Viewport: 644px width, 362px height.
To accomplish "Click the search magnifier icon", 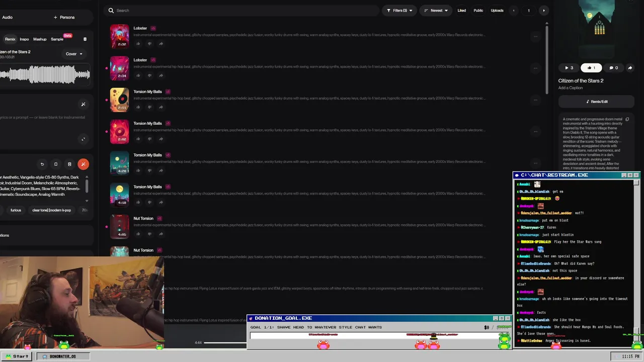I will pyautogui.click(x=111, y=10).
